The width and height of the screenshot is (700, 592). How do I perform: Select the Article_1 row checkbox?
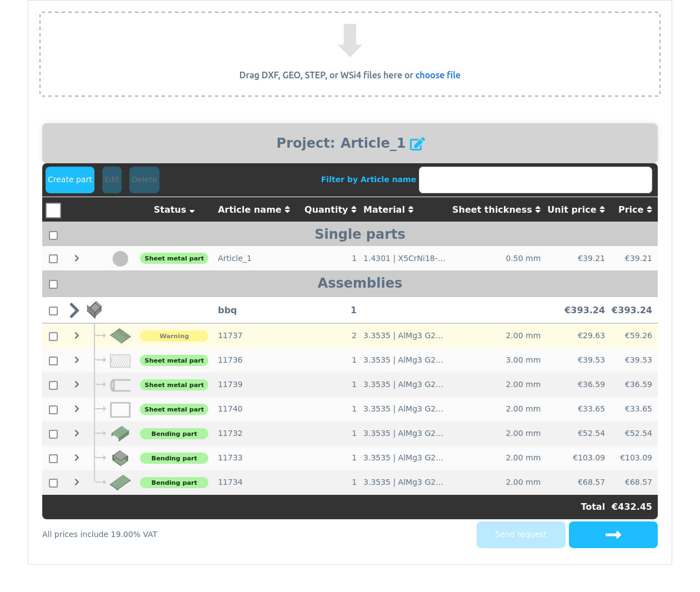pos(53,259)
